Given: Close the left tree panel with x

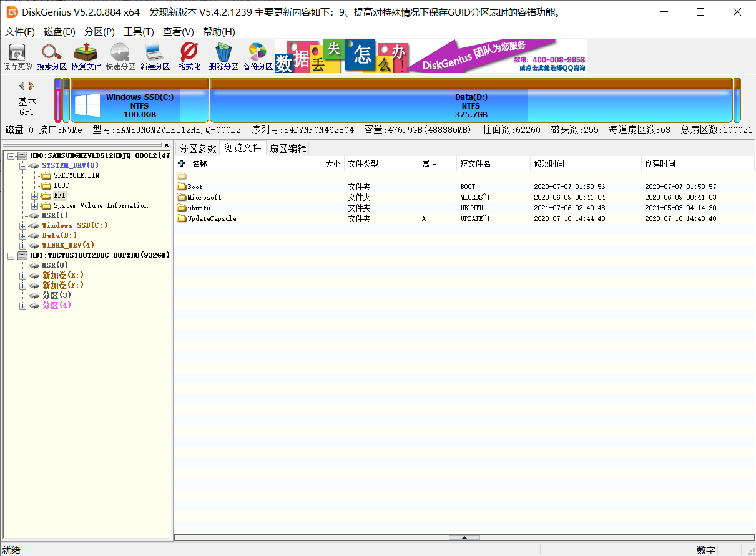Looking at the screenshot, I should [x=167, y=145].
